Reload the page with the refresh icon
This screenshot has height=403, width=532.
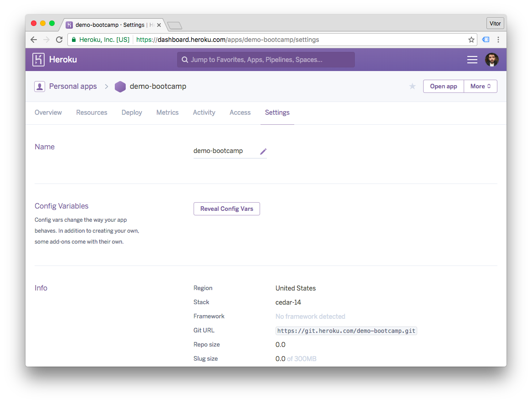pyautogui.click(x=59, y=40)
